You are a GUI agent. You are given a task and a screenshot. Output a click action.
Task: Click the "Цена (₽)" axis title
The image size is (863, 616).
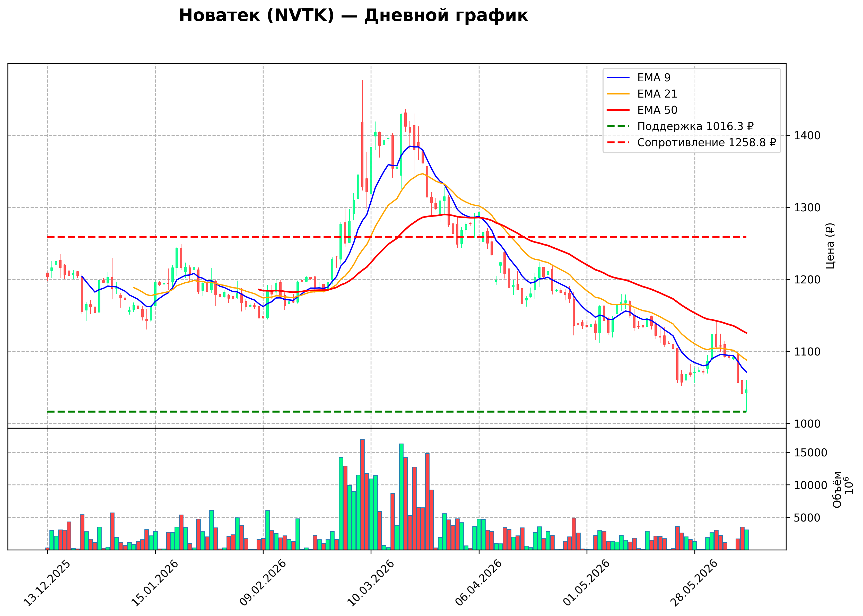[830, 246]
